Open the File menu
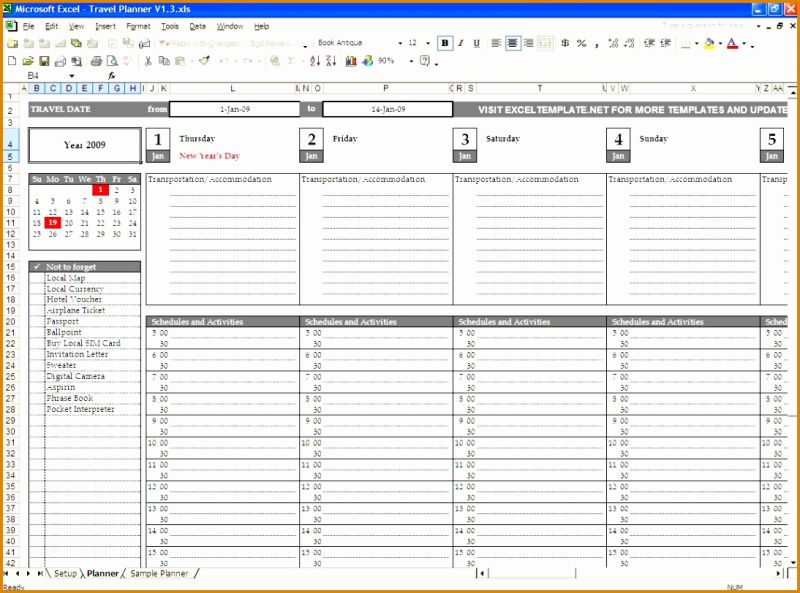800x593 pixels. pos(29,26)
